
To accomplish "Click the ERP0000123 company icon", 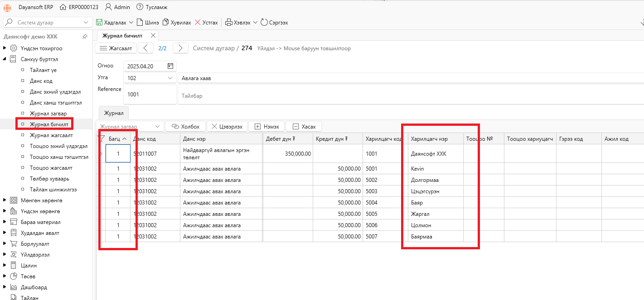I will pyautogui.click(x=63, y=7).
